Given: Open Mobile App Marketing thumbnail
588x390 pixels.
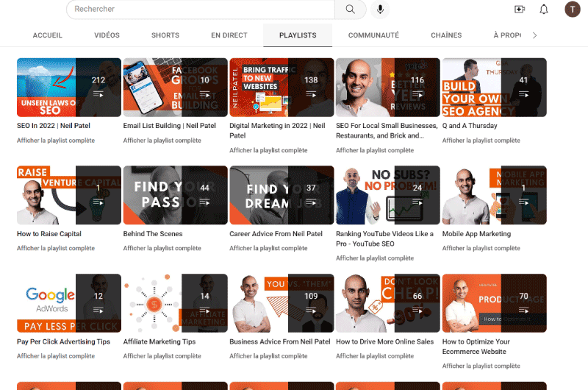Looking at the screenshot, I should pyautogui.click(x=494, y=195).
